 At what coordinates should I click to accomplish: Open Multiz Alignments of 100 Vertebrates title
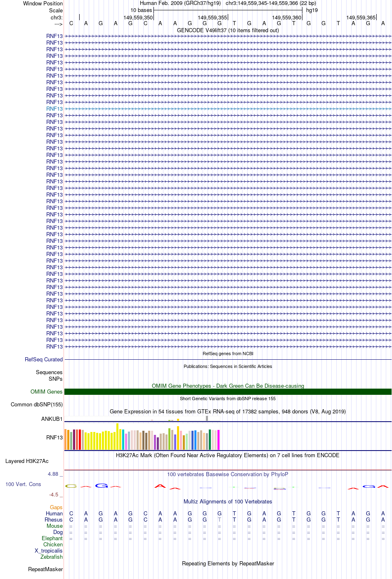click(228, 501)
